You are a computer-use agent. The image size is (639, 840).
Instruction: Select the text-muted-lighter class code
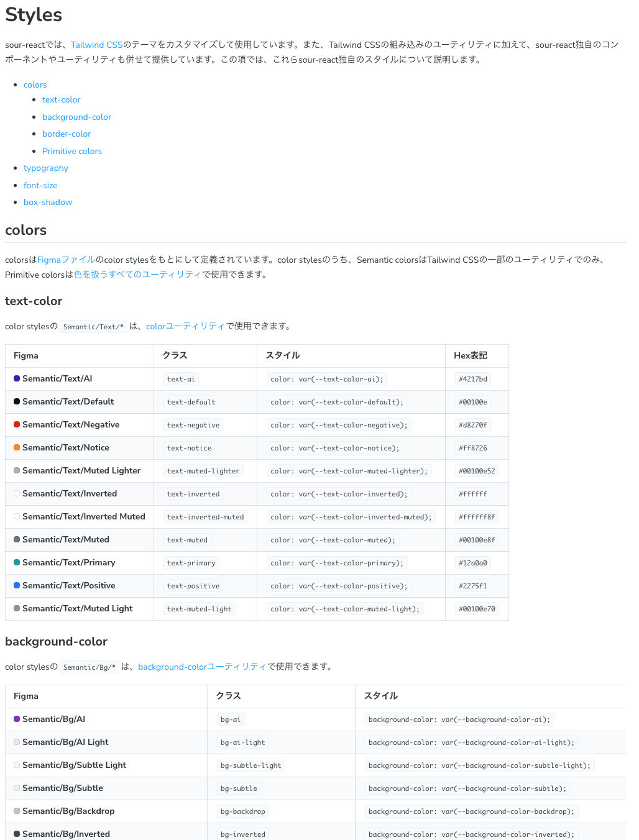pos(203,471)
